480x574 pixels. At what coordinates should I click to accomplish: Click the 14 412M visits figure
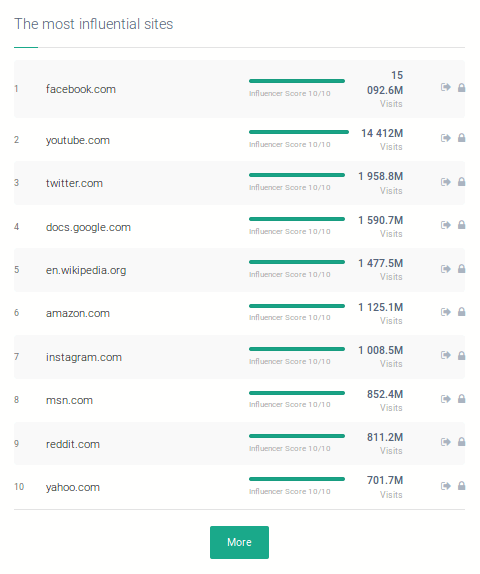382,133
